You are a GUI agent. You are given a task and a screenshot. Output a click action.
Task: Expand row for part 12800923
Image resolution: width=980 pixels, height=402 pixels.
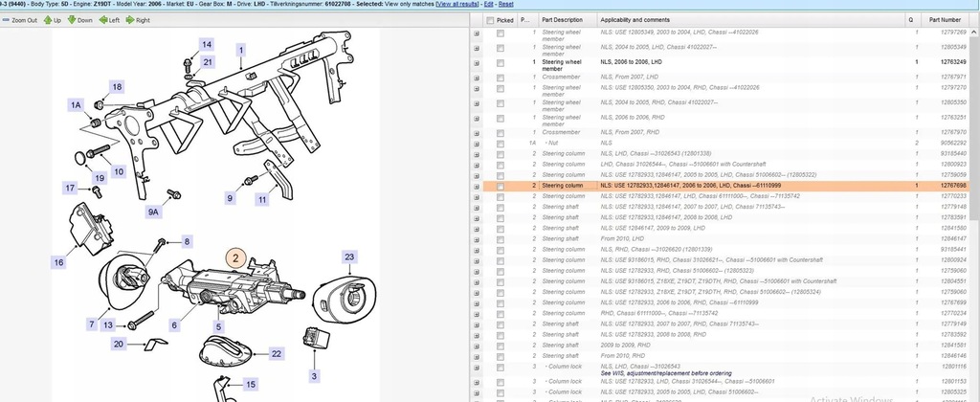[477, 165]
